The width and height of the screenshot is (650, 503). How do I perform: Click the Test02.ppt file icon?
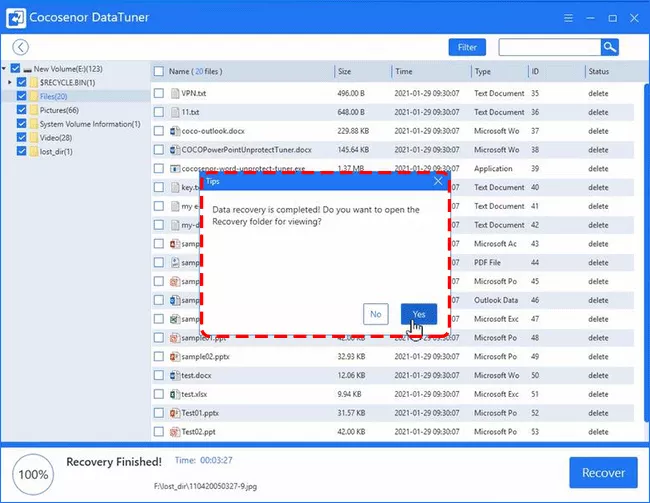175,432
